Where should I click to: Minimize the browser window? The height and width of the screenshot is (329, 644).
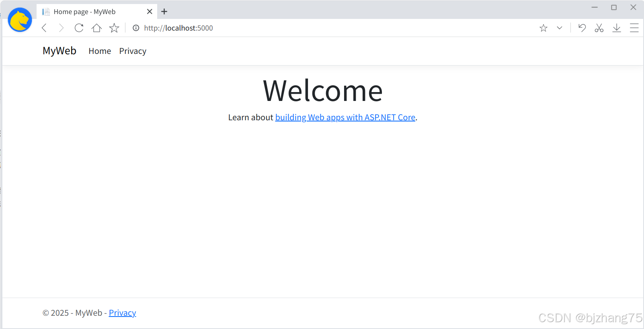tap(595, 7)
